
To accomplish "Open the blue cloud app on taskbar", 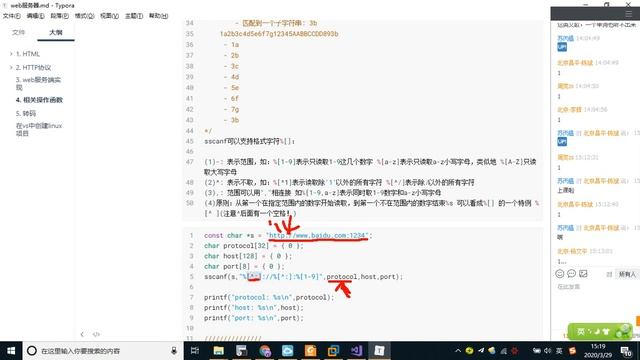I will pos(288,351).
